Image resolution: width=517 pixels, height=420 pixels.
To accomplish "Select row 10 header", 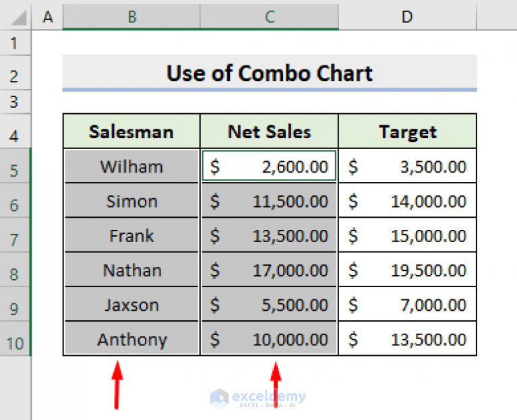I will (15, 344).
